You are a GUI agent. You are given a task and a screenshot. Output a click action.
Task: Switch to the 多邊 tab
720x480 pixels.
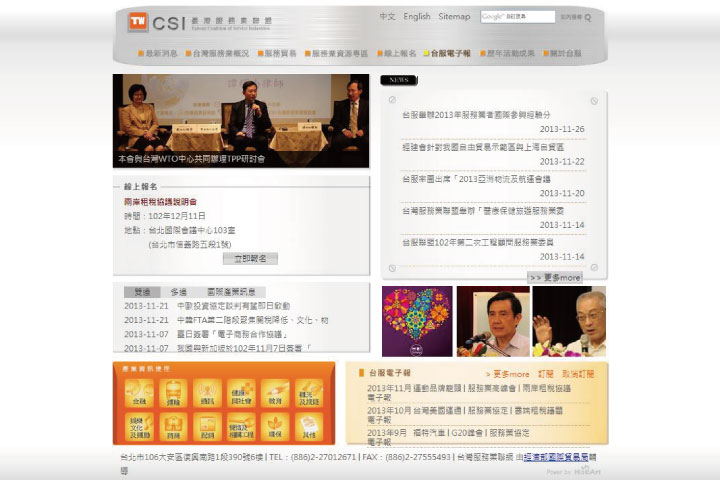coord(178,291)
